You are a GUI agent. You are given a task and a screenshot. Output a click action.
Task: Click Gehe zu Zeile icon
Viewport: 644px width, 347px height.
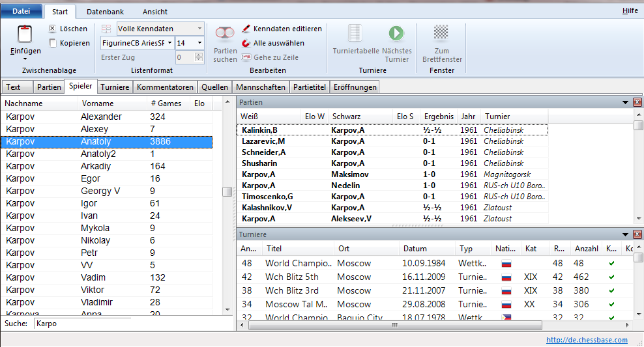[x=246, y=57]
